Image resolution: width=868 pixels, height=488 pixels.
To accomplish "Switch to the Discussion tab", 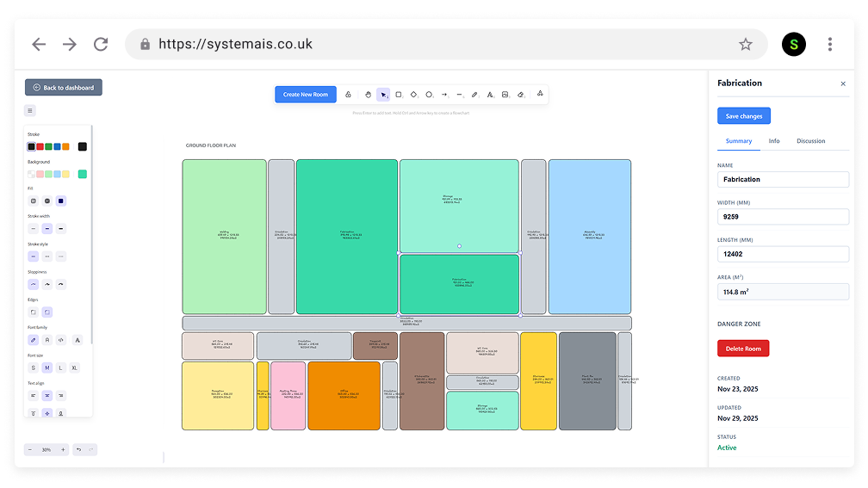I will click(811, 141).
